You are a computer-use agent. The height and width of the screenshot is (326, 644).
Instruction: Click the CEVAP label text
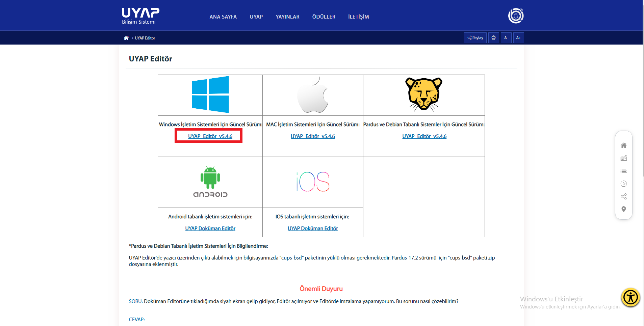click(x=137, y=320)
